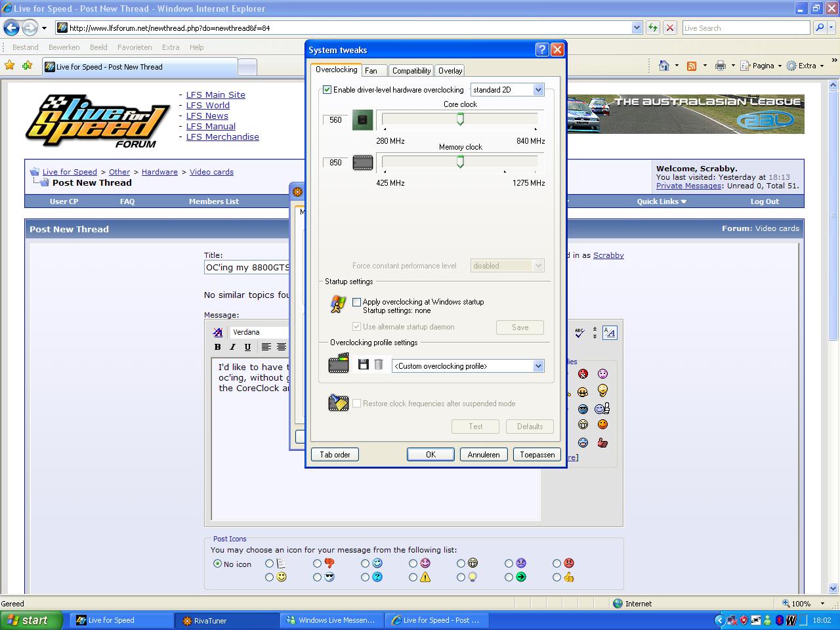Apply italic formatting in the message editor
Image resolution: width=840 pixels, height=630 pixels.
[232, 347]
